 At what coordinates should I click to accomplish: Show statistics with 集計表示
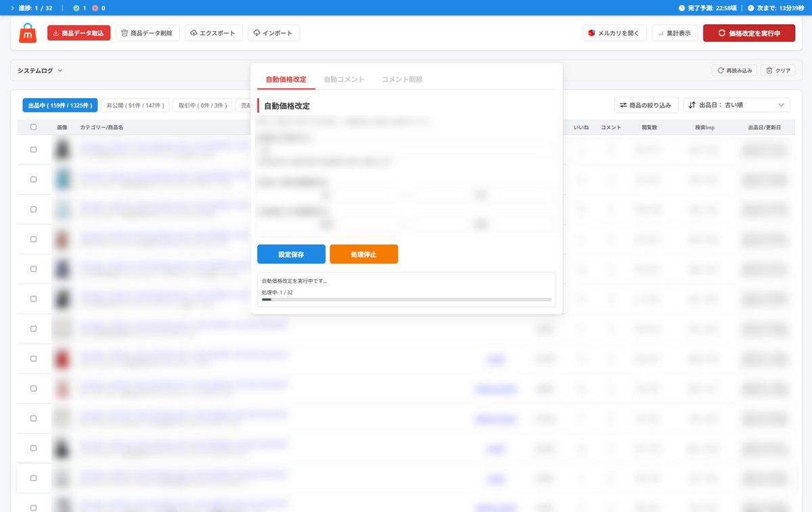675,33
